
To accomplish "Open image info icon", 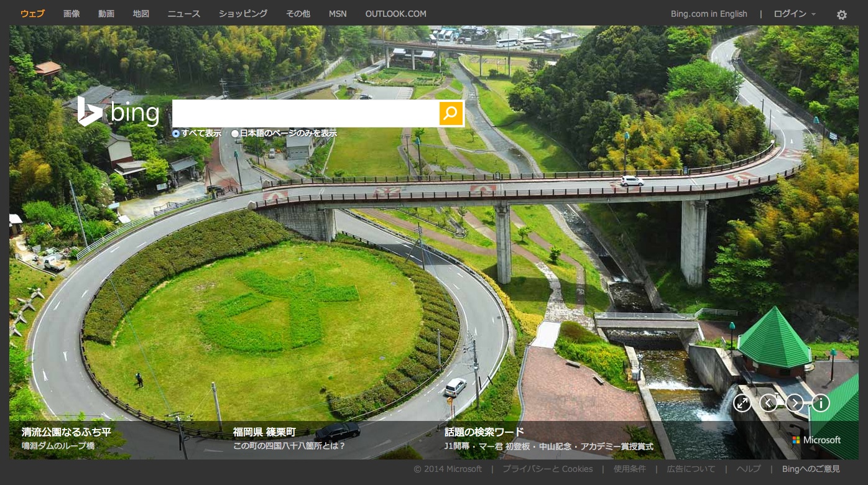I will 821,403.
